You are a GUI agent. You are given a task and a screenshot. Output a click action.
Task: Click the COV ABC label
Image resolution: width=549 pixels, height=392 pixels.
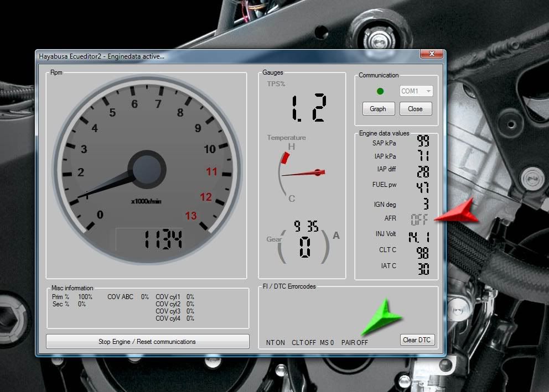(x=120, y=297)
